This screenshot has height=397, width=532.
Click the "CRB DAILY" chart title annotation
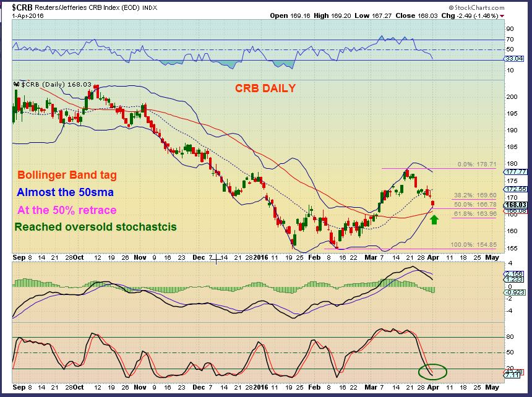(265, 88)
